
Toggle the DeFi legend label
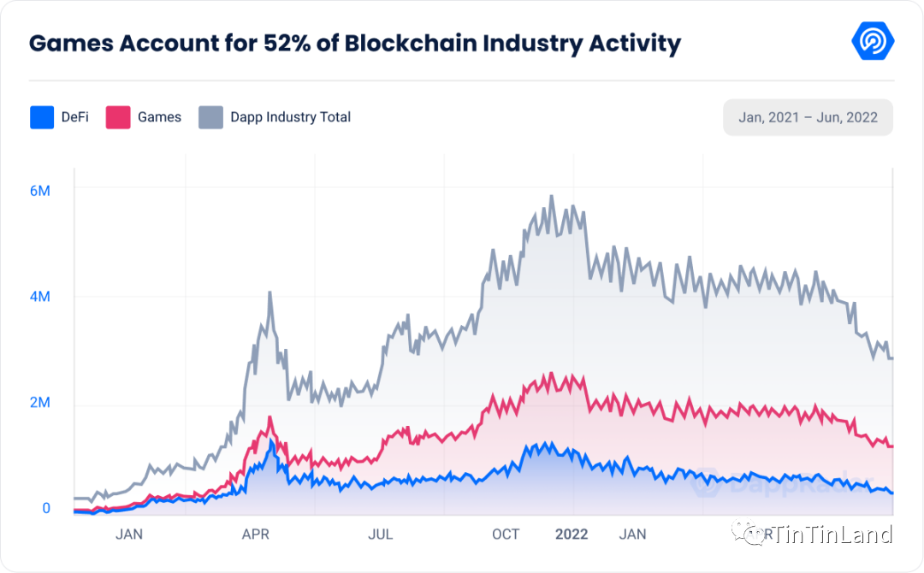[74, 117]
